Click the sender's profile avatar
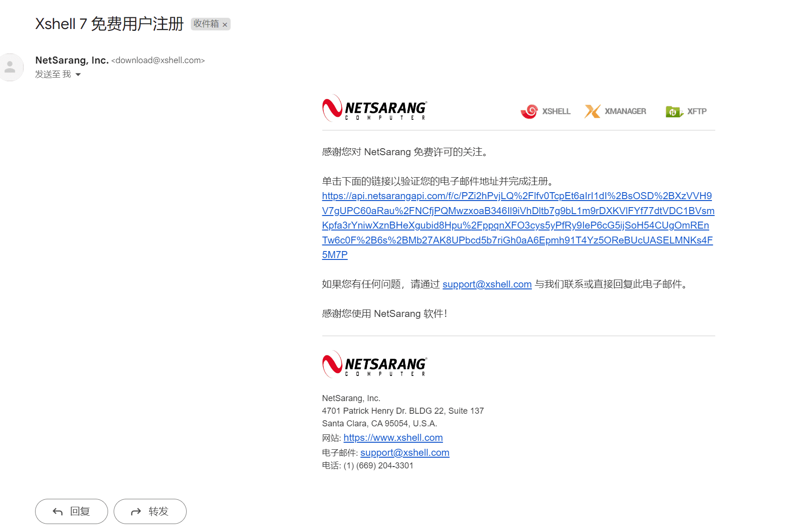Image resolution: width=806 pixels, height=532 pixels. pos(11,67)
